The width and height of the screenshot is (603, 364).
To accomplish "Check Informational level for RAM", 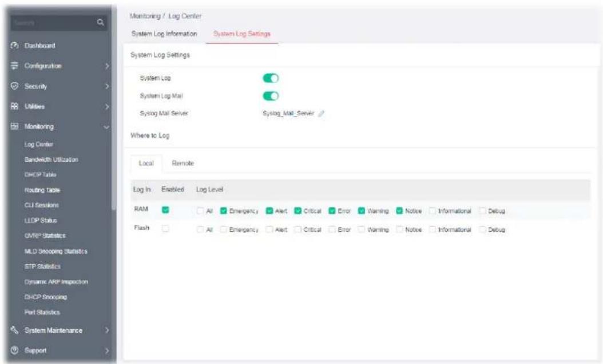I will (x=433, y=211).
